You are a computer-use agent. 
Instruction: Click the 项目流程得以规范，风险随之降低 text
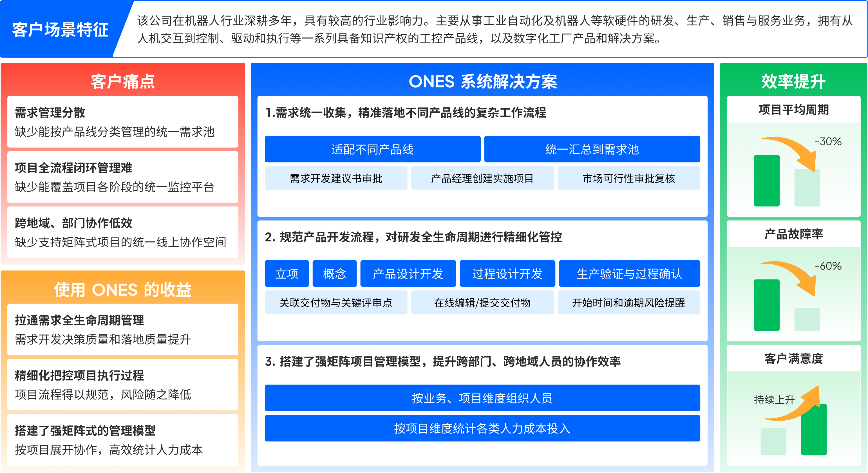click(103, 395)
